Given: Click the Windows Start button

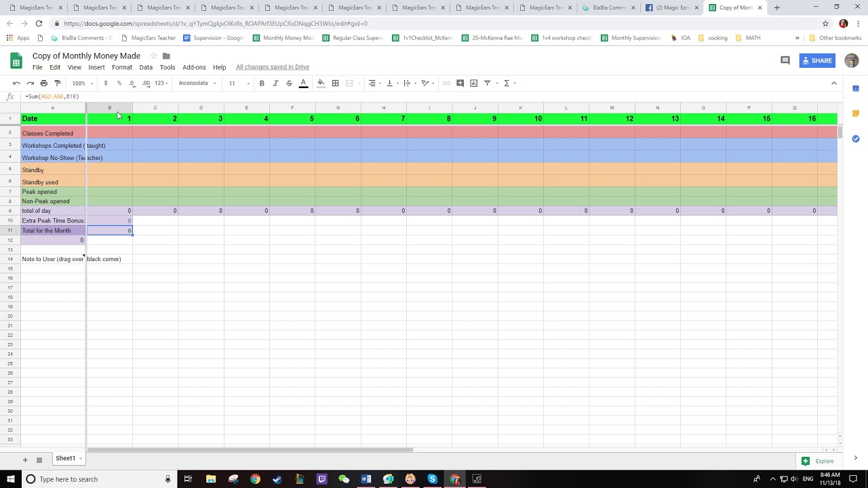Looking at the screenshot, I should 11,479.
